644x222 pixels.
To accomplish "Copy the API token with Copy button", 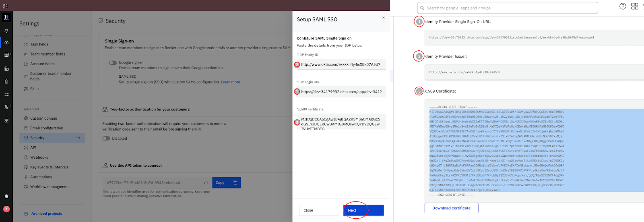I will (x=227, y=183).
